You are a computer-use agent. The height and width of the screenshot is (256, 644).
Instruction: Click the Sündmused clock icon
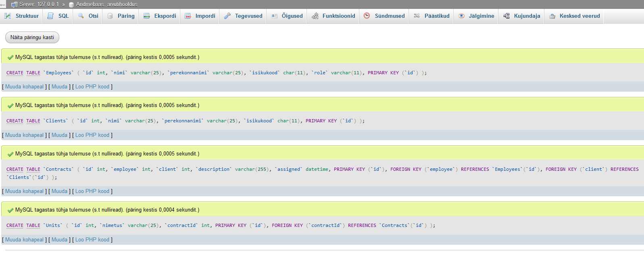click(367, 16)
